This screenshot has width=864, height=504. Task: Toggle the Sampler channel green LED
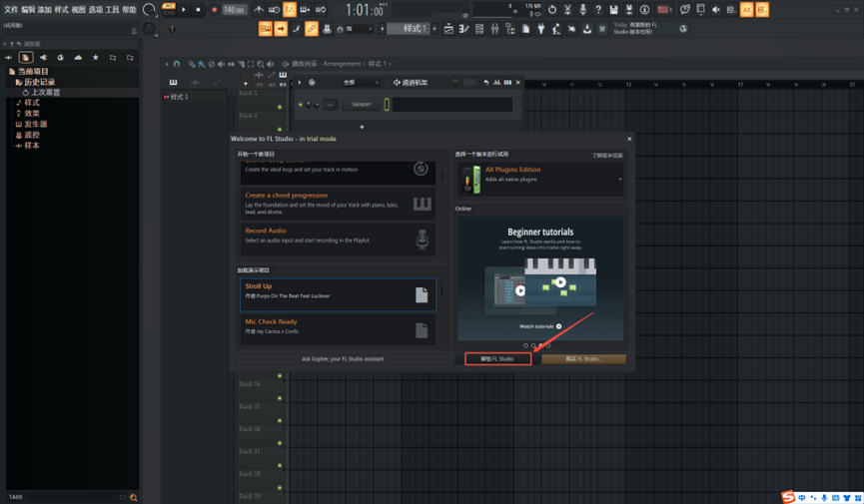point(301,104)
